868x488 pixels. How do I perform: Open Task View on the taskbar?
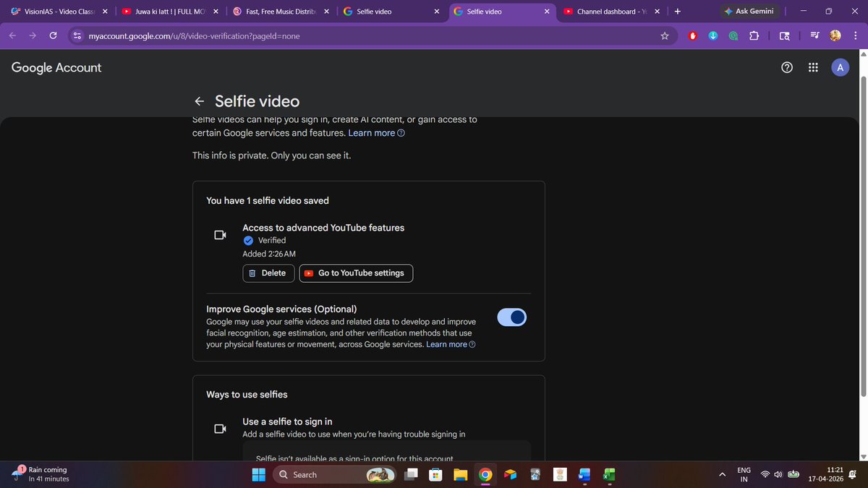click(411, 474)
